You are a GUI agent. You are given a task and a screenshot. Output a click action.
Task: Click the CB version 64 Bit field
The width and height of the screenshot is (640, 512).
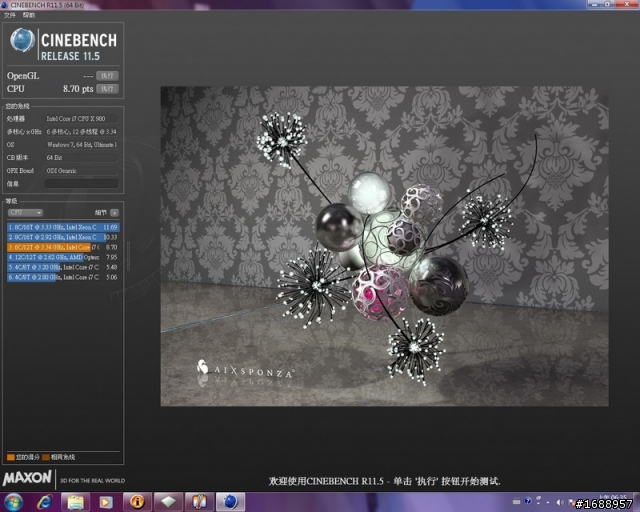click(82, 158)
